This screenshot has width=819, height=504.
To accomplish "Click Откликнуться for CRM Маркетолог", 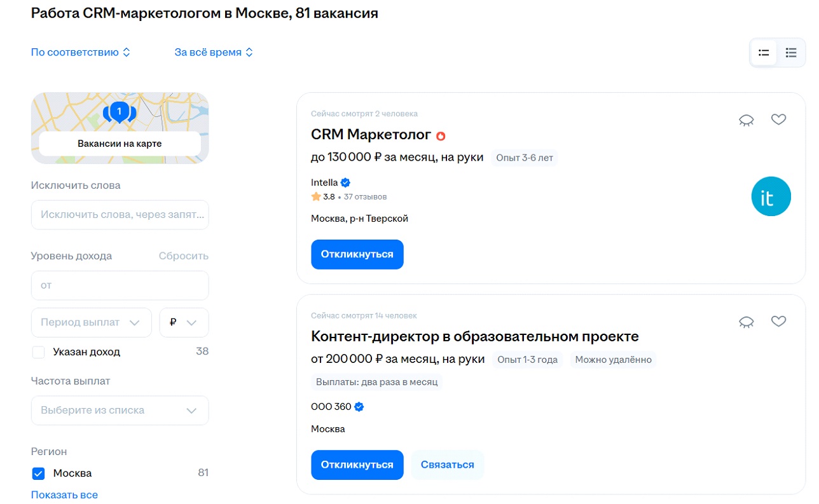I will pyautogui.click(x=357, y=254).
